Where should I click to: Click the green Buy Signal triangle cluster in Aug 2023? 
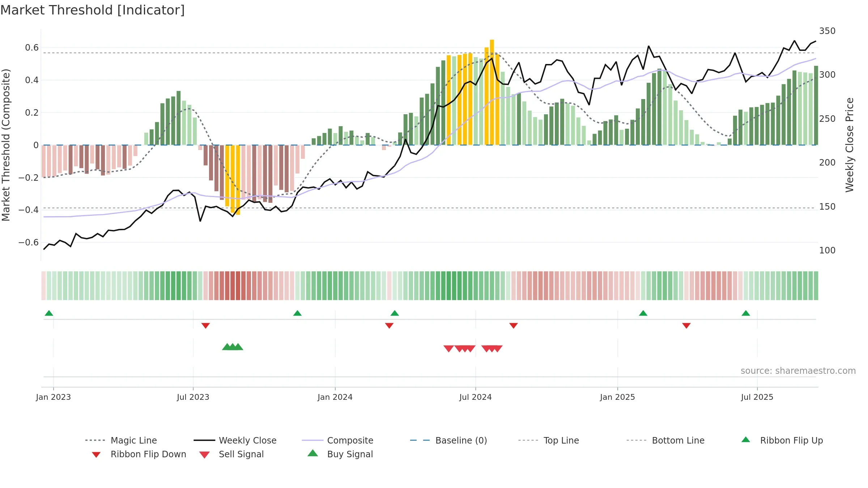click(233, 347)
